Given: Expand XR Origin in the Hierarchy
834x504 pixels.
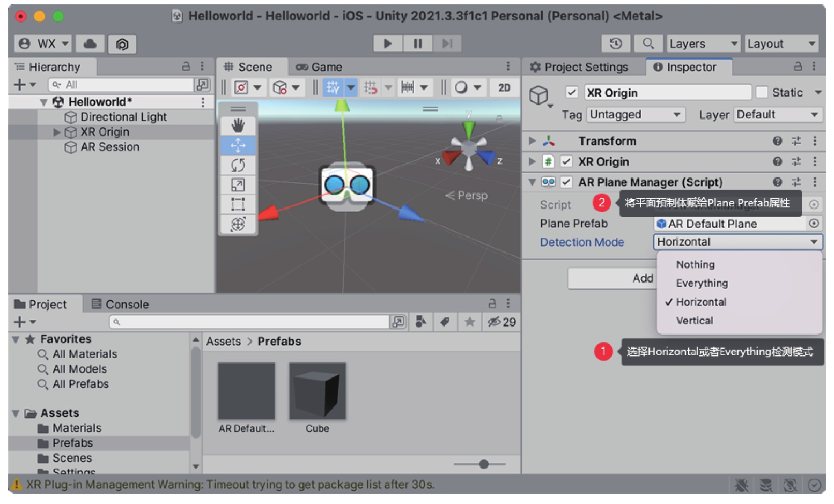Looking at the screenshot, I should pyautogui.click(x=57, y=132).
